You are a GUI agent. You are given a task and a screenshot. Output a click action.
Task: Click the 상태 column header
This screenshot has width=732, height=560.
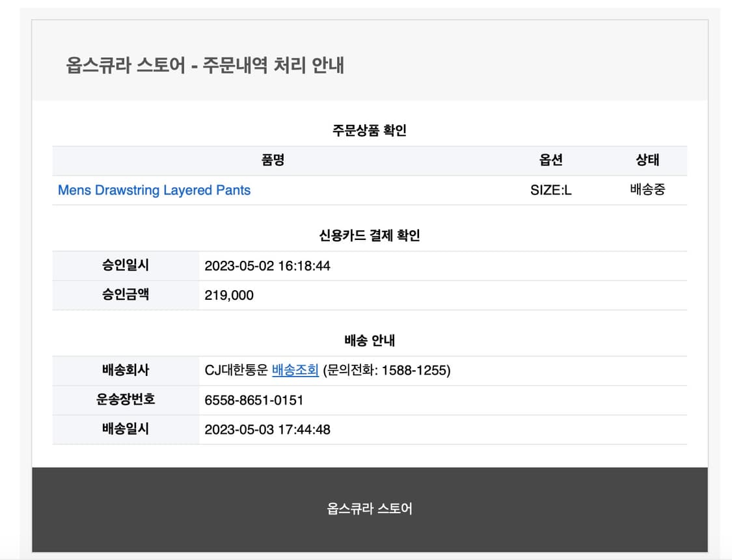647,161
